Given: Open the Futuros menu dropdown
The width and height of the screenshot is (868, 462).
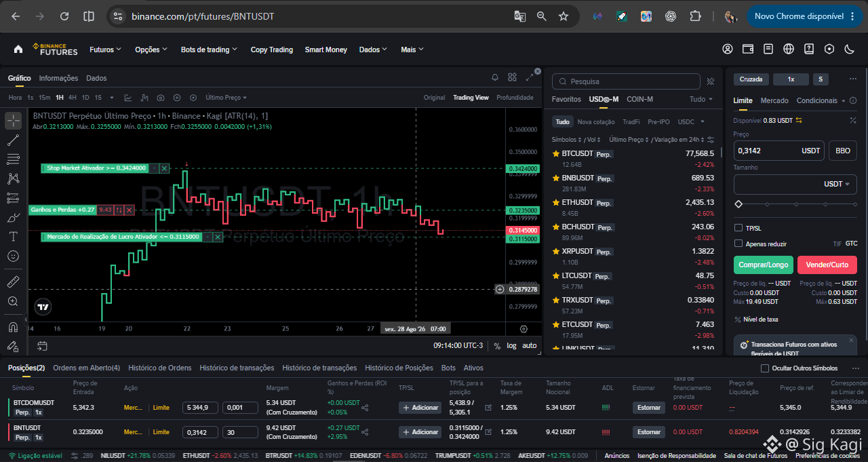Looking at the screenshot, I should (106, 50).
